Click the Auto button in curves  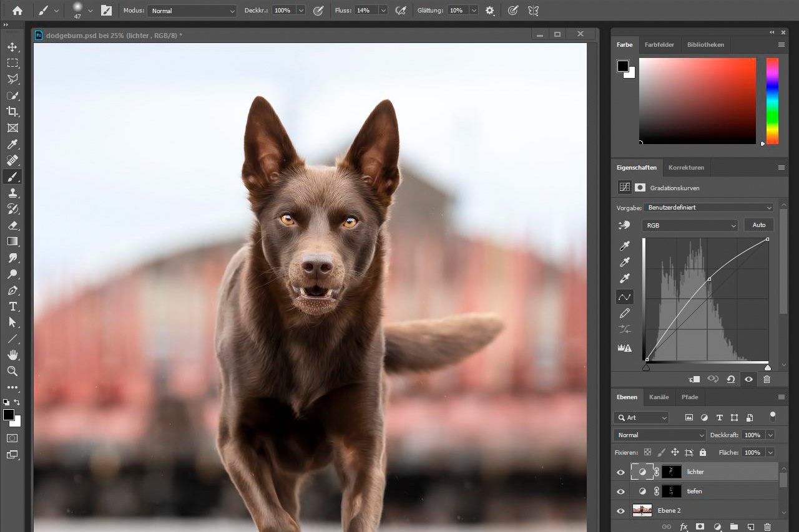pyautogui.click(x=758, y=225)
